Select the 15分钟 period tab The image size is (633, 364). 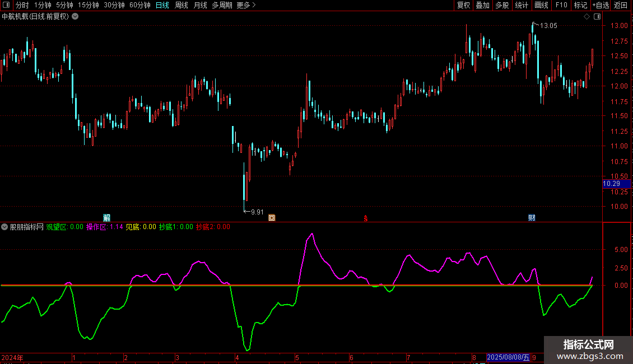(88, 6)
